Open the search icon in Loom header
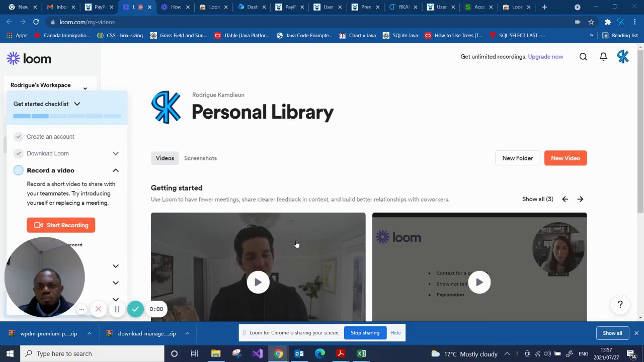Image resolution: width=644 pixels, height=362 pixels. click(583, 57)
